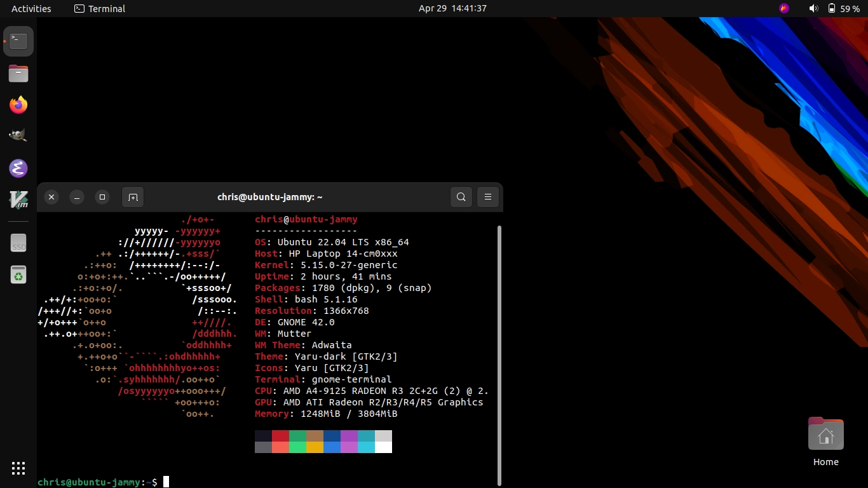Launch Vim from the dock
The width and height of the screenshot is (868, 488).
tap(18, 200)
